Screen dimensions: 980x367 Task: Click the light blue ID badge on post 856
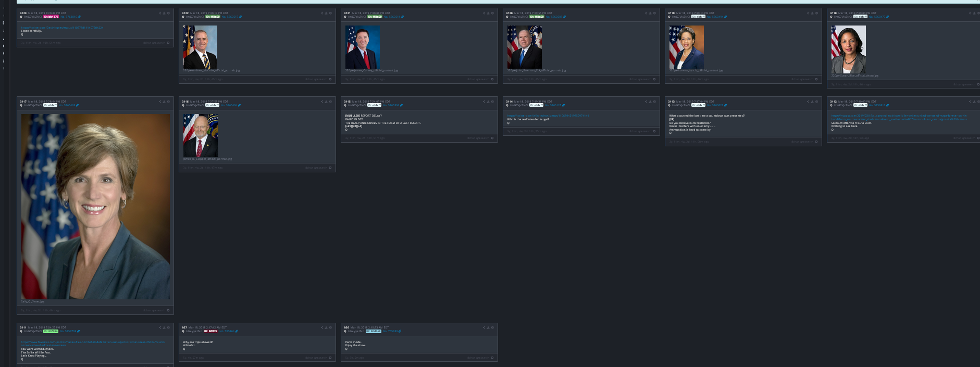pos(374,331)
